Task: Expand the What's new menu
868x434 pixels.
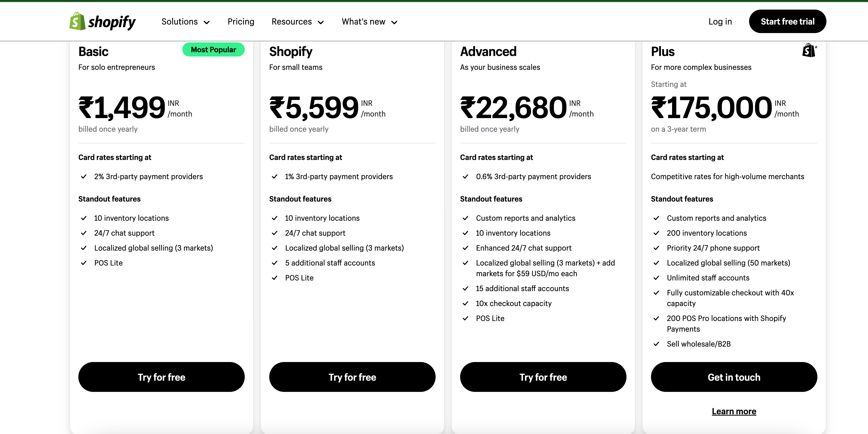Action: click(x=369, y=22)
